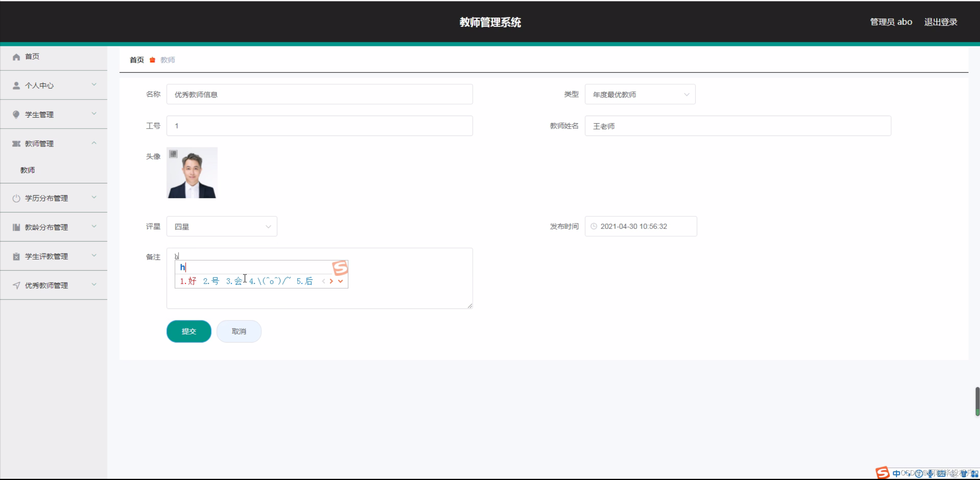The image size is (980, 480).
Task: Select the 教师 submenu item
Action: tap(28, 170)
